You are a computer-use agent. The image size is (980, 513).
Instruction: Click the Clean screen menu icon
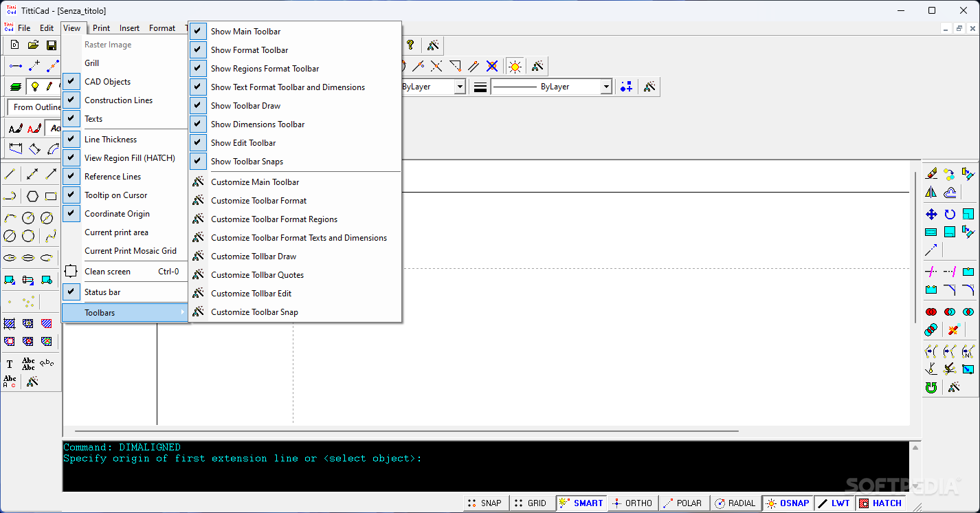(x=71, y=272)
